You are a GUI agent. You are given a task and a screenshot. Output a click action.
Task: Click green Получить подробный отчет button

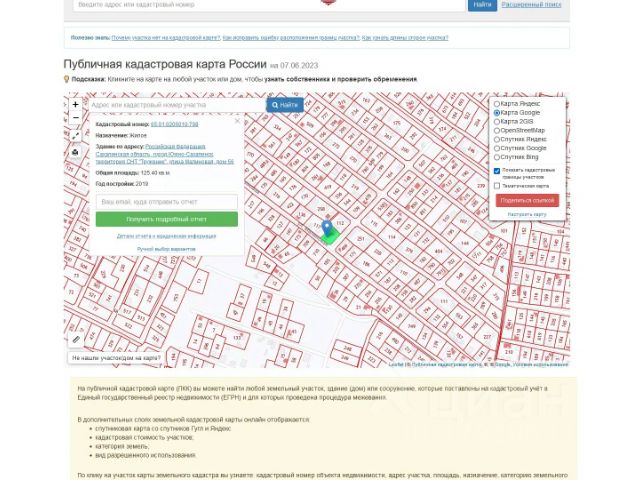pyautogui.click(x=167, y=219)
